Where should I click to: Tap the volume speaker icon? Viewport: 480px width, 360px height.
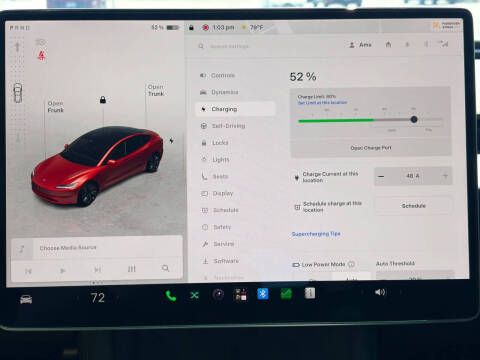click(x=380, y=292)
